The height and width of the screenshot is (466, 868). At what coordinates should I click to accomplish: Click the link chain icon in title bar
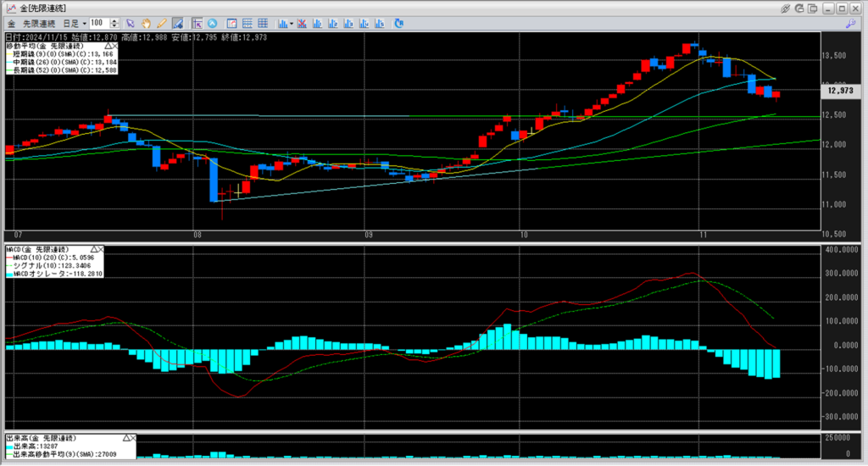786,8
